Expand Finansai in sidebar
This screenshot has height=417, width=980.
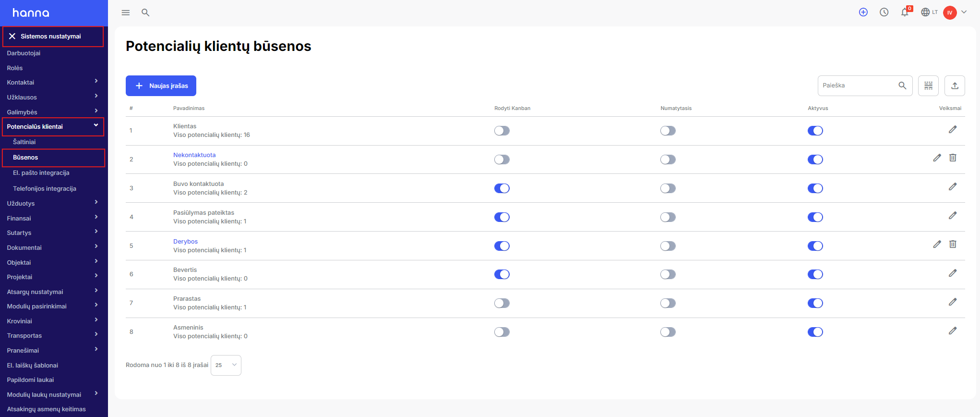pyautogui.click(x=96, y=217)
